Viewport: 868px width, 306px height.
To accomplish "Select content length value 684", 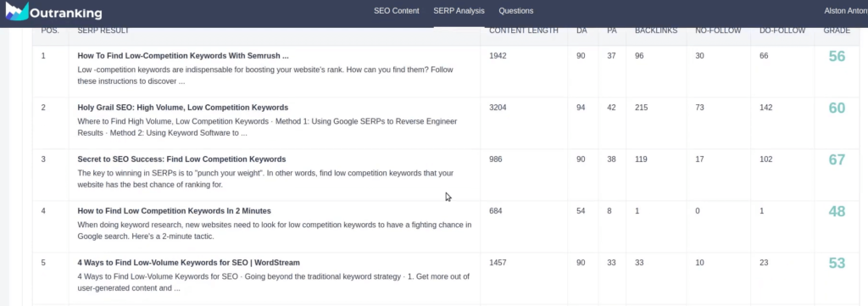I will click(x=495, y=211).
